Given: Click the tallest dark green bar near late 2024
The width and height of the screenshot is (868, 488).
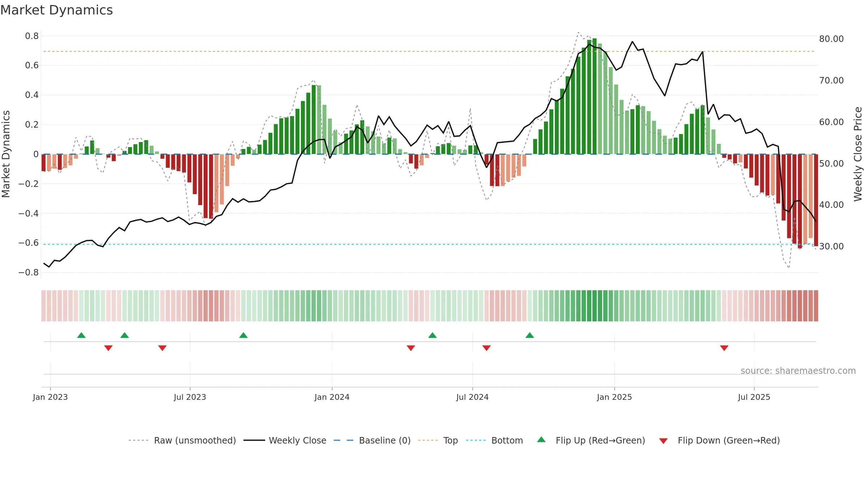Looking at the screenshot, I should [x=595, y=96].
